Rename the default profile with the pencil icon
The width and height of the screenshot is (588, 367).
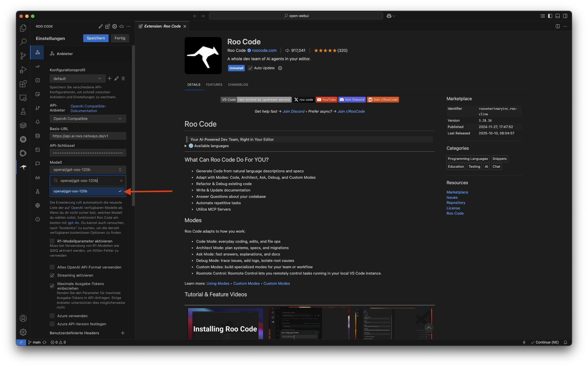116,78
